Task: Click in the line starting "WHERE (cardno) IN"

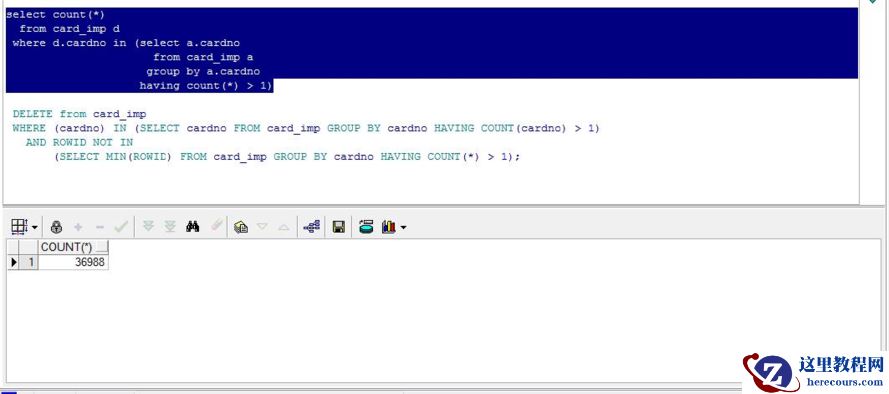Action: coord(306,128)
